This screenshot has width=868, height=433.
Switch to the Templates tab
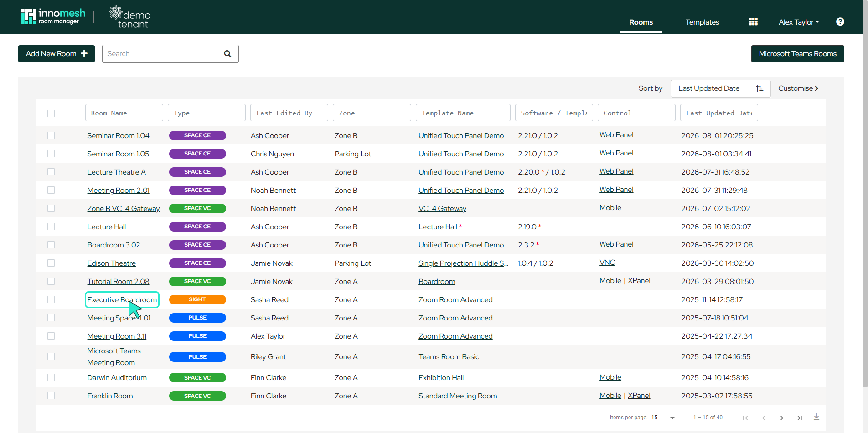[702, 22]
